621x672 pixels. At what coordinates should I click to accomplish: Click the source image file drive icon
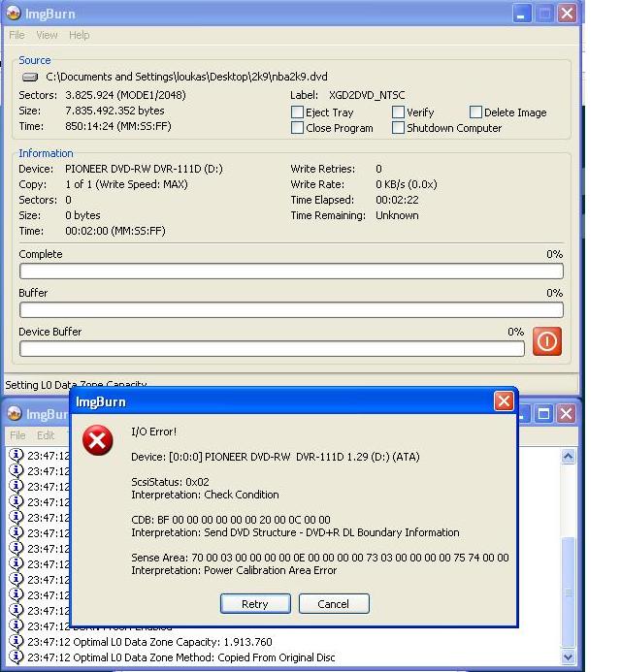coord(30,78)
